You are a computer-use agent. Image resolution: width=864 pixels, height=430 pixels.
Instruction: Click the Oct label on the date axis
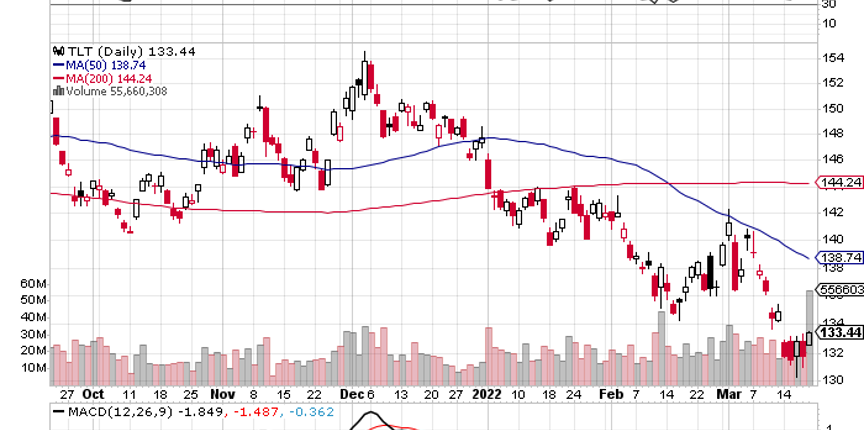[94, 394]
